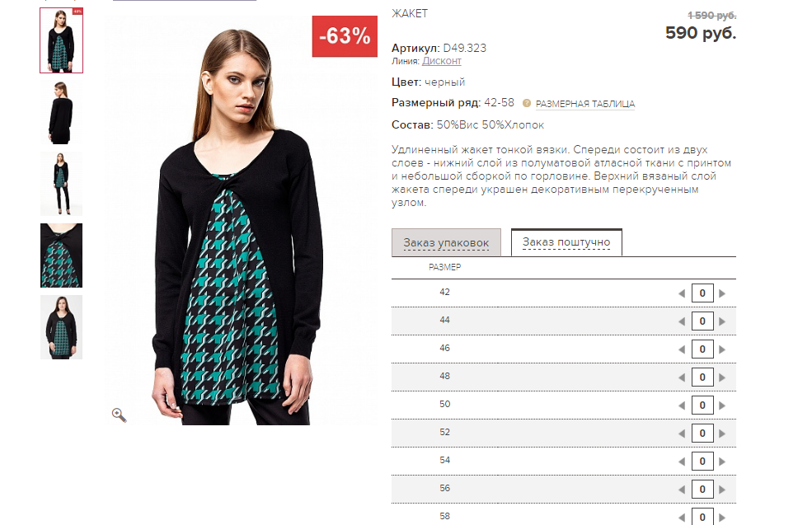Open the Дисконт line link
The height and width of the screenshot is (525, 812).
[x=442, y=61]
